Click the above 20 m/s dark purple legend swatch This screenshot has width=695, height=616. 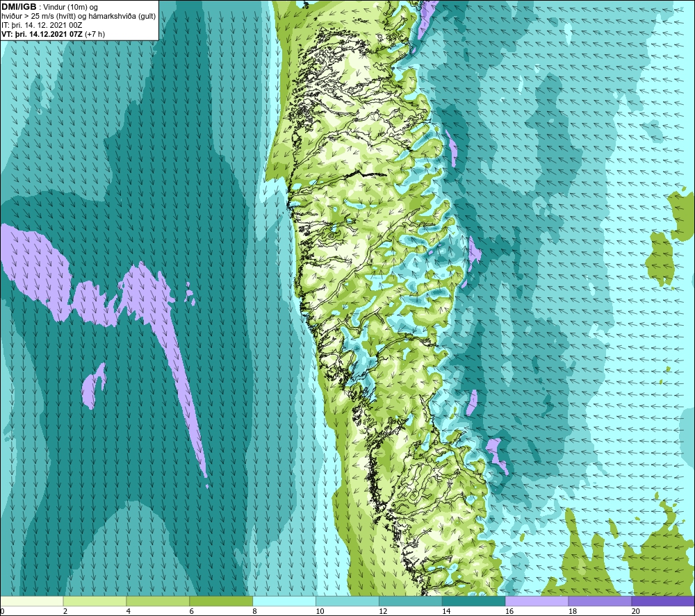click(x=662, y=601)
